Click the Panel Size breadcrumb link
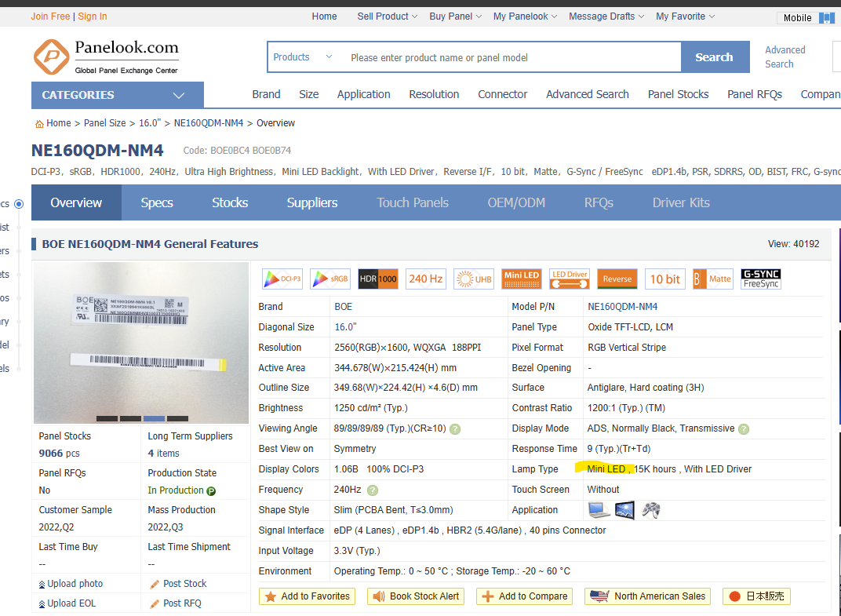 pos(104,123)
